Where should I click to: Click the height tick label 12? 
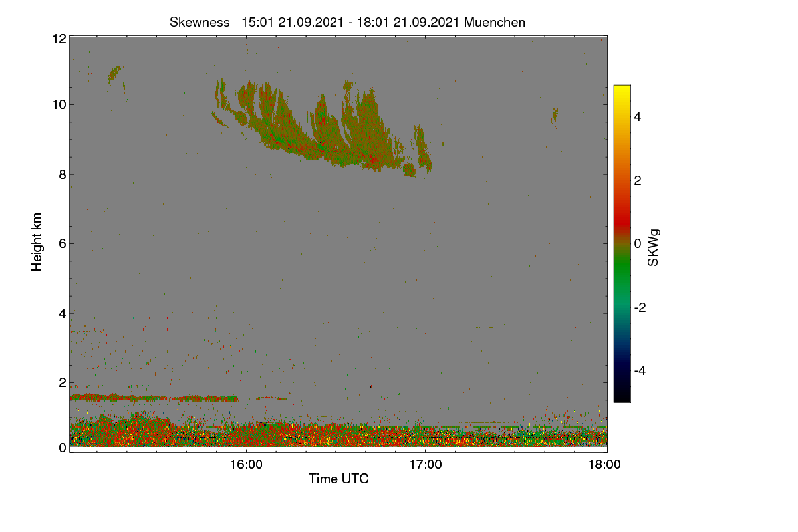[x=59, y=39]
